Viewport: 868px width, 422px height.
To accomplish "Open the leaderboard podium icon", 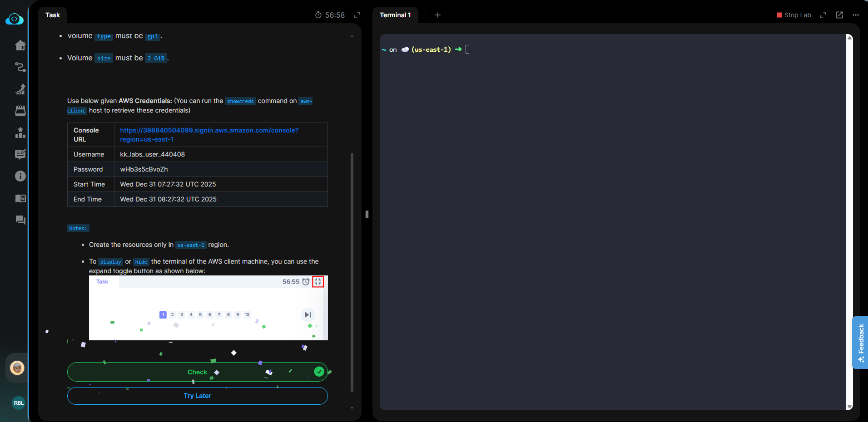I will pos(20,132).
